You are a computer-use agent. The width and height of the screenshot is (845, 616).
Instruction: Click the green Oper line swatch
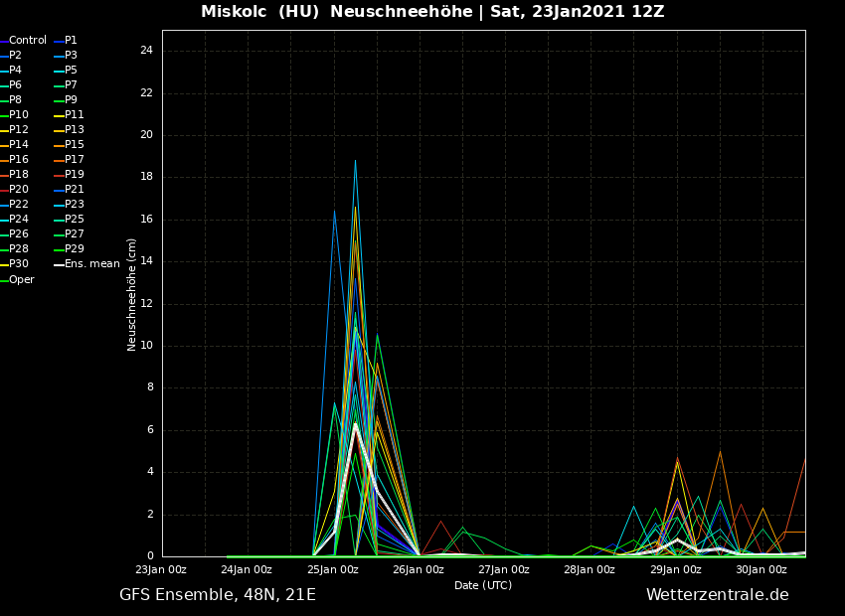[4, 280]
